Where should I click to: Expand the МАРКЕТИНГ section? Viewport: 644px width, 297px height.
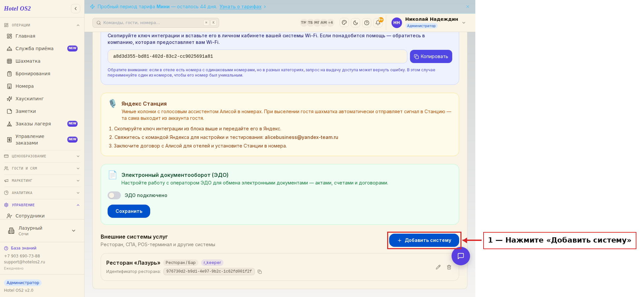(x=42, y=181)
